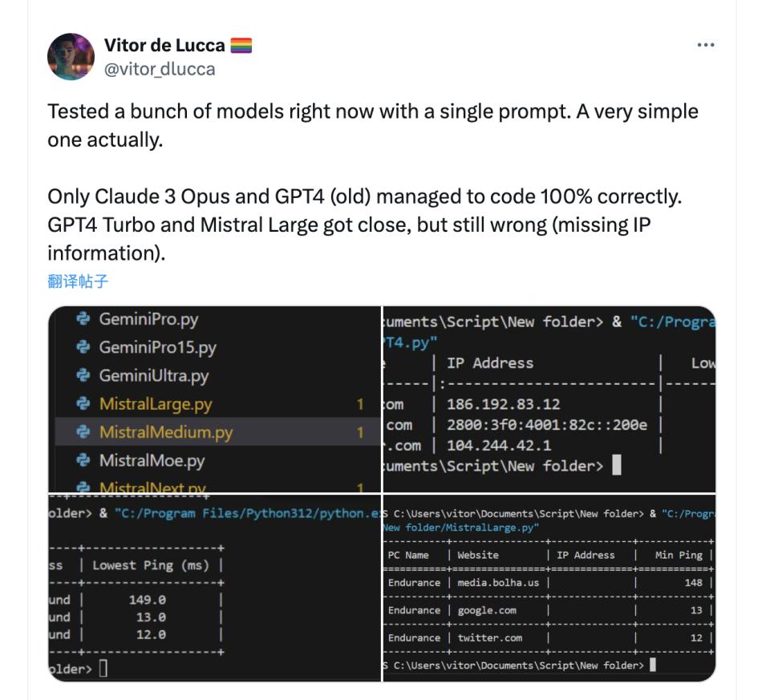Open the image showing the IP Address table

[549, 399]
